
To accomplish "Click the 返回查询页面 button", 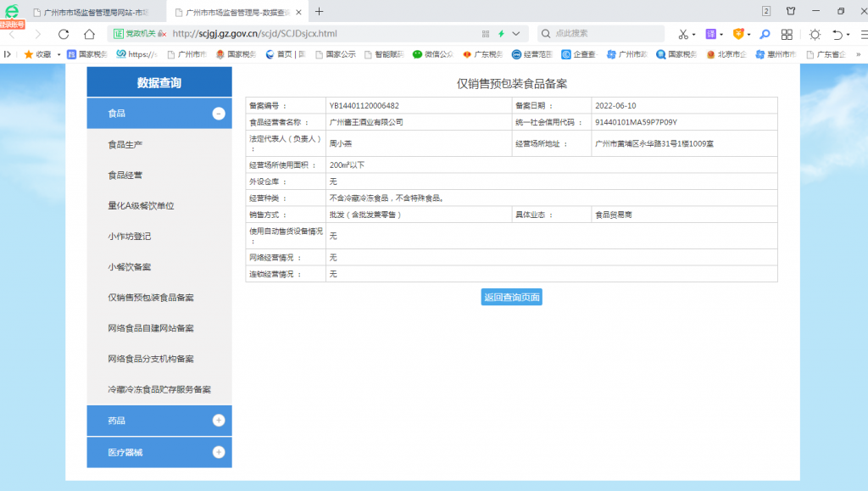I will (511, 298).
